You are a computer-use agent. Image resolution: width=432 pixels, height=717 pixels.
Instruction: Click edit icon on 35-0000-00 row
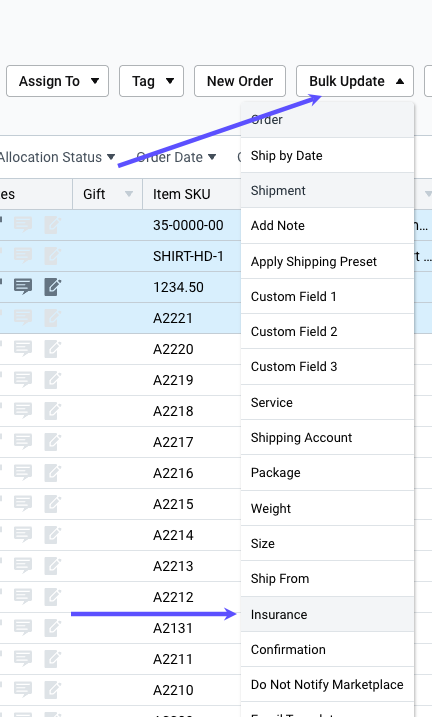tap(53, 225)
